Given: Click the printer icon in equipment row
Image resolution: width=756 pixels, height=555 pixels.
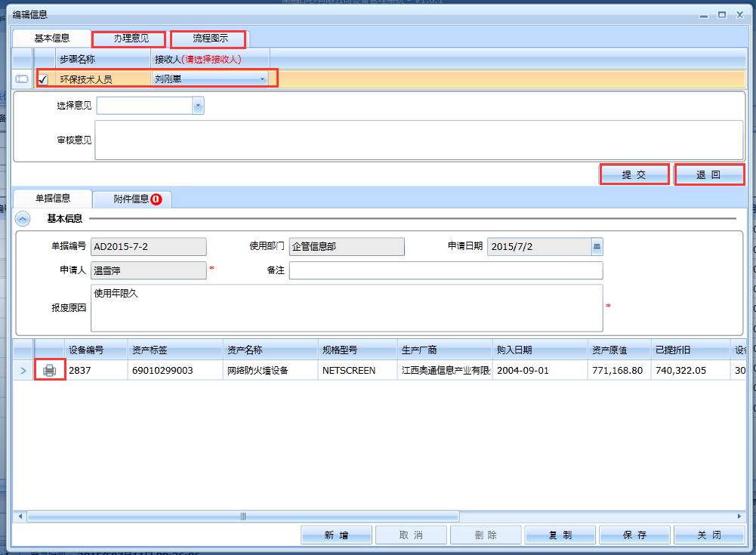Looking at the screenshot, I should tap(50, 371).
